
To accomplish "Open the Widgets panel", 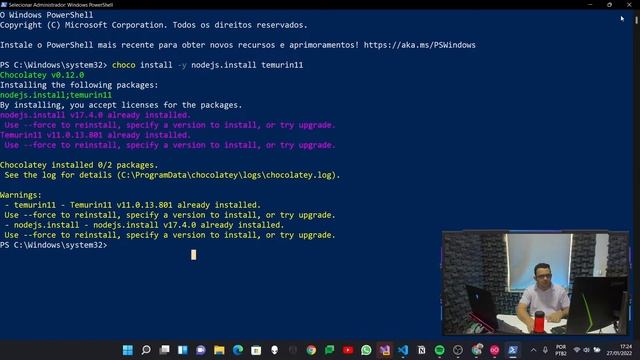I will 182,350.
